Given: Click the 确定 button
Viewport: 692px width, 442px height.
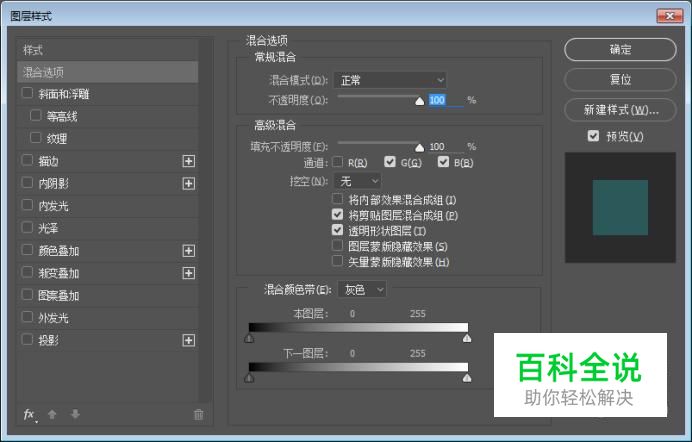Looking at the screenshot, I should (620, 50).
